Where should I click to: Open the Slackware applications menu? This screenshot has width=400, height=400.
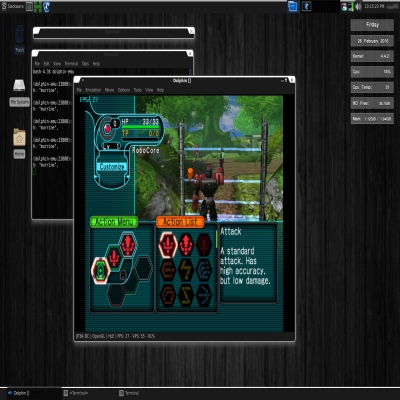pos(12,6)
